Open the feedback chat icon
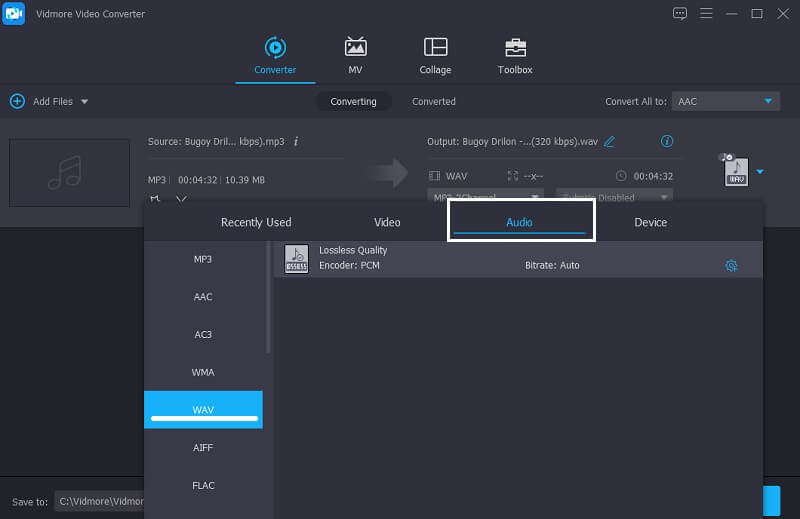 click(x=680, y=13)
